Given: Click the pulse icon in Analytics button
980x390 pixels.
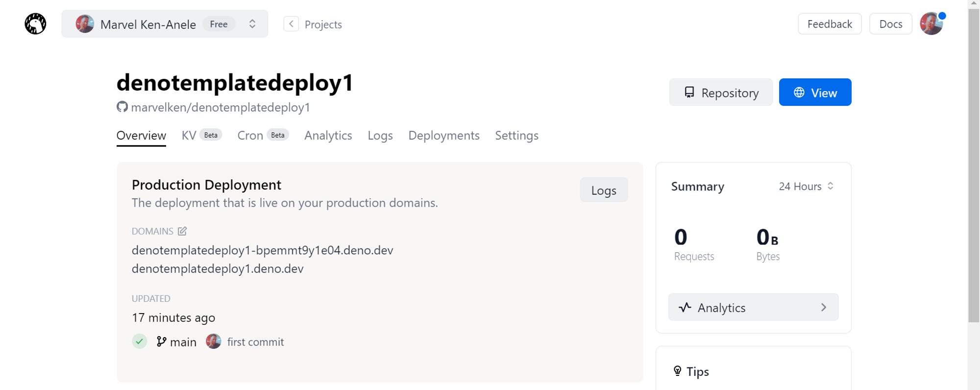Looking at the screenshot, I should pyautogui.click(x=685, y=307).
